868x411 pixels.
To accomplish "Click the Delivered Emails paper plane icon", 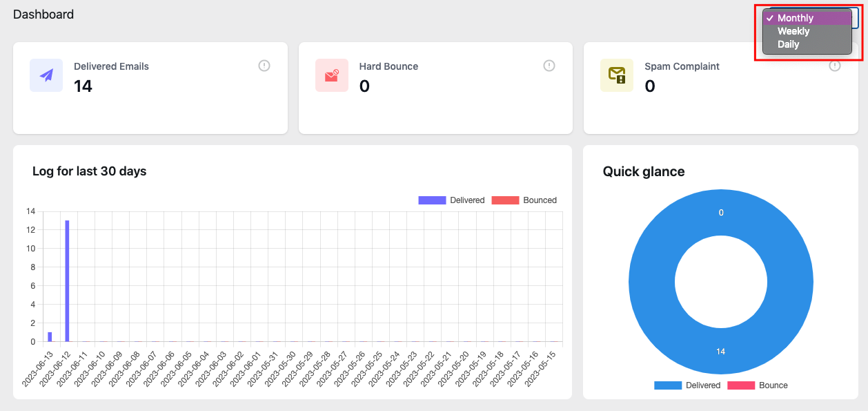I will [46, 75].
